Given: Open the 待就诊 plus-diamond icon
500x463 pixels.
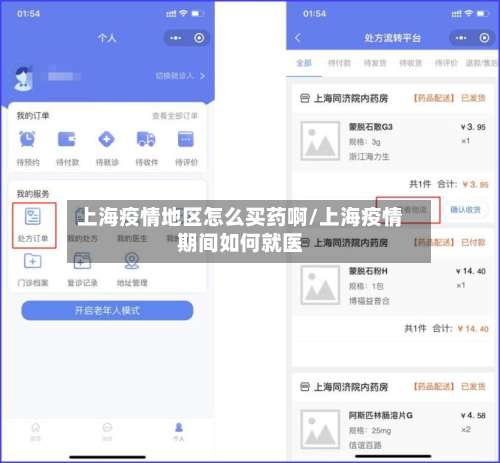Looking at the screenshot, I should (106, 139).
